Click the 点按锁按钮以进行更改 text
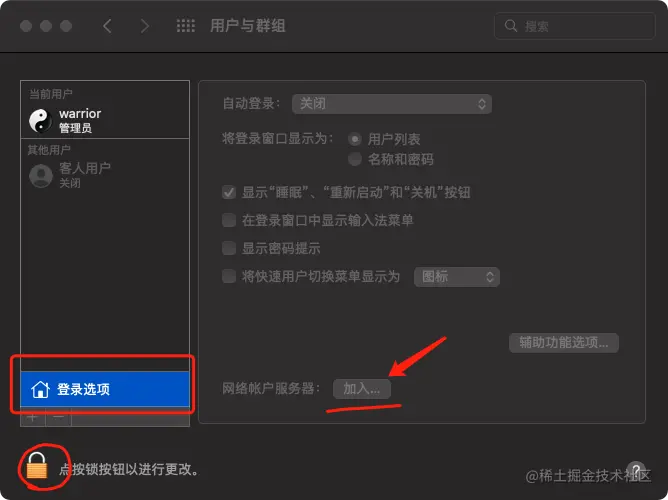668x500 pixels. click(129, 469)
